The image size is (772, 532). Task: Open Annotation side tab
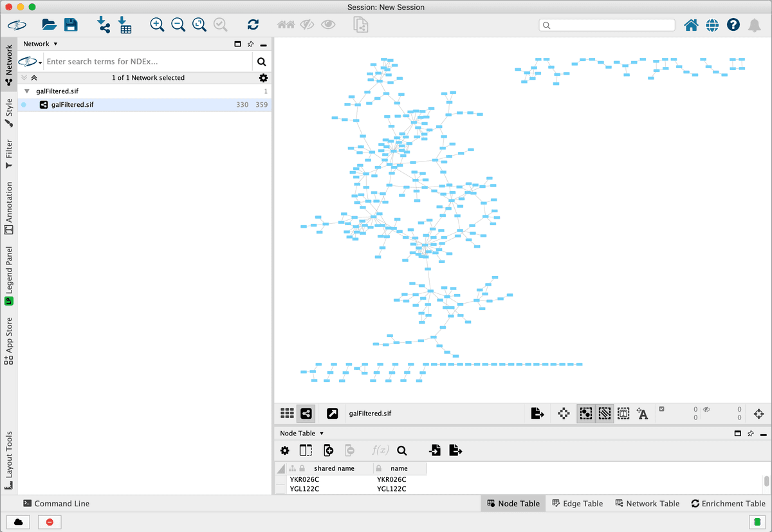[8, 207]
